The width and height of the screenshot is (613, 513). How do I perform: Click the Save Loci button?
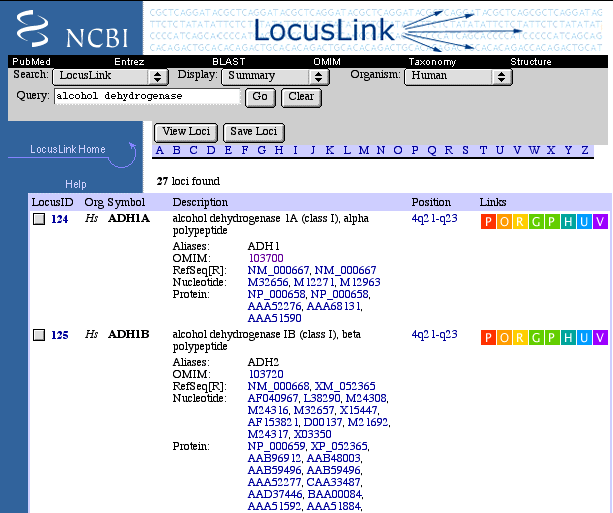click(x=254, y=132)
